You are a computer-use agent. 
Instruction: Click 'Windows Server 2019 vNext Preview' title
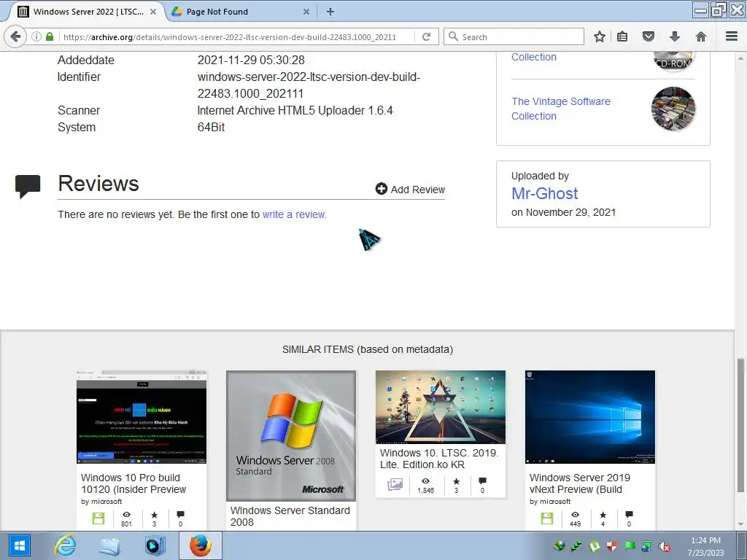point(580,483)
